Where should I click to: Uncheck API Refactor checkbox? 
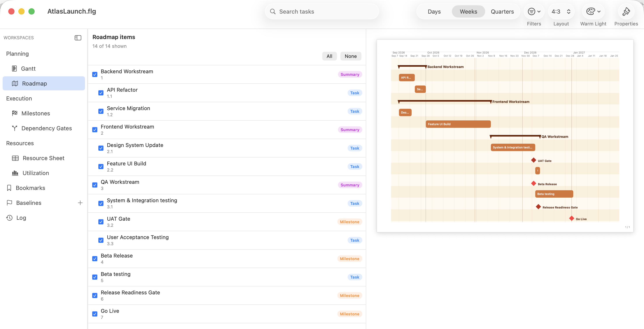coord(101,93)
